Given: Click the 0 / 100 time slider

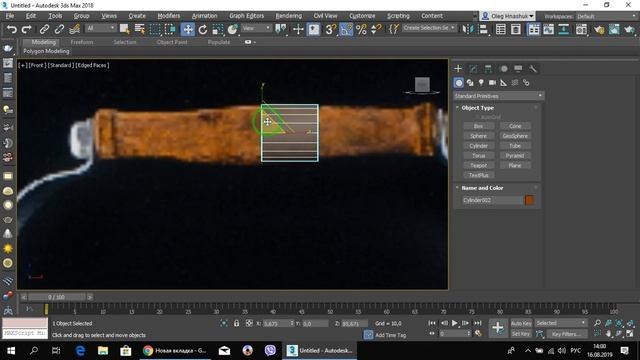Looking at the screenshot, I should point(56,297).
